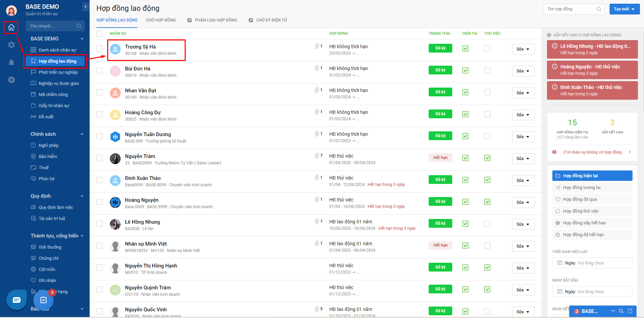Minimize the BASE chat widget
This screenshot has height=318, width=644.
click(613, 311)
